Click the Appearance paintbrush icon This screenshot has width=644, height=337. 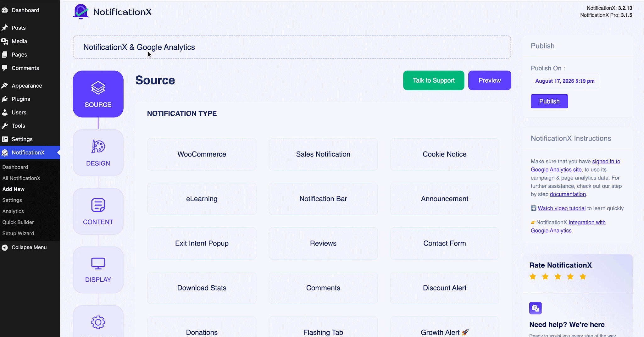(x=5, y=86)
